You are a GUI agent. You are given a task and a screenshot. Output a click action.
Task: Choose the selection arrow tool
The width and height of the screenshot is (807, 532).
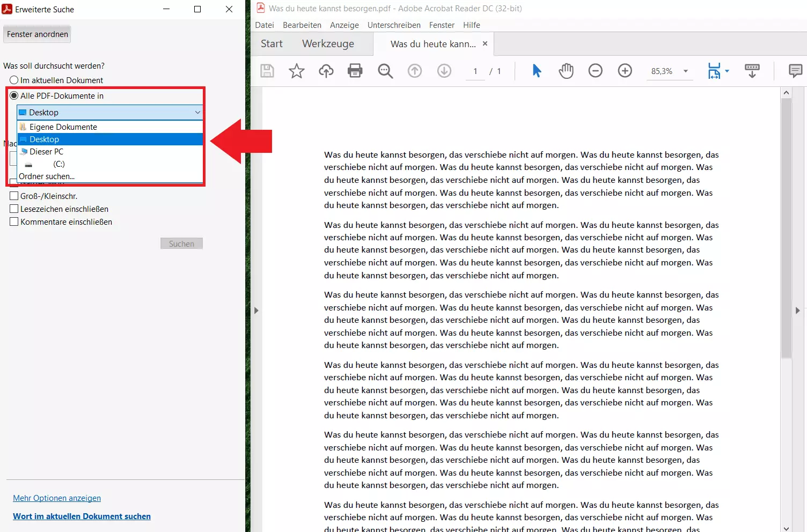[x=537, y=71]
